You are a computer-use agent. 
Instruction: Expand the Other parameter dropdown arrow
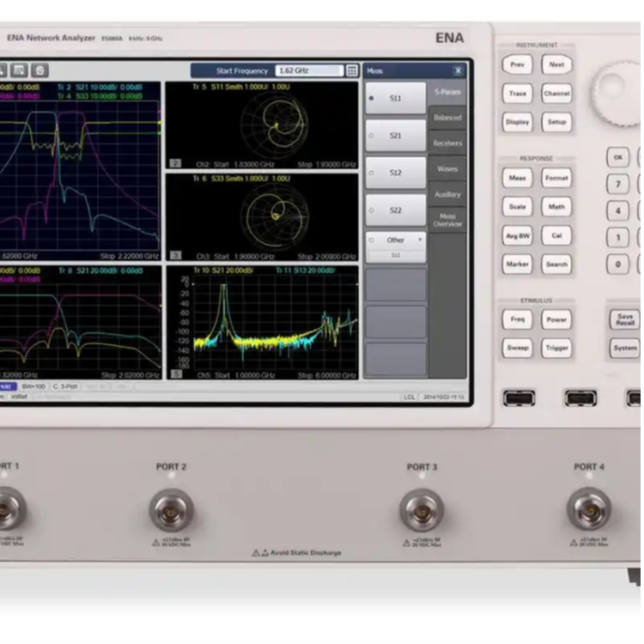pyautogui.click(x=420, y=240)
